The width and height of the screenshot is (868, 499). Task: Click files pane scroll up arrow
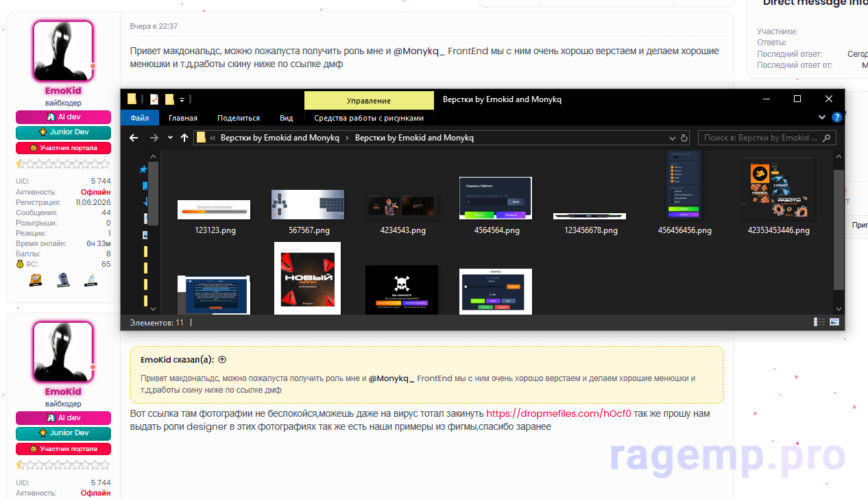(839, 157)
